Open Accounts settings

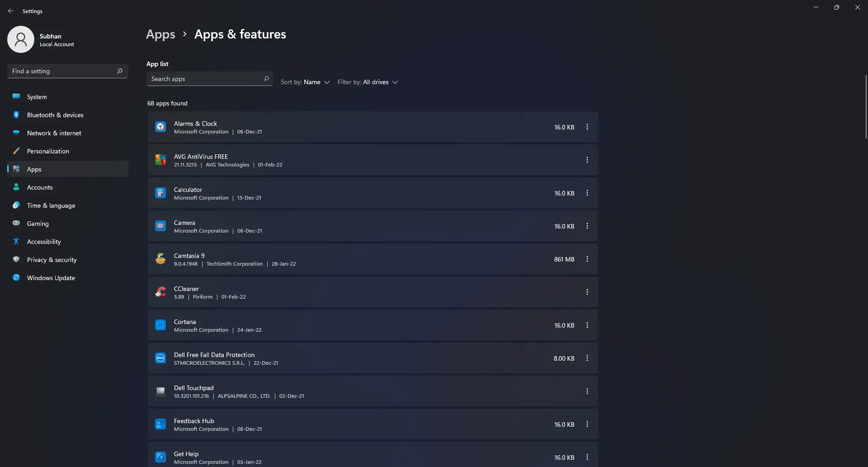pyautogui.click(x=68, y=187)
